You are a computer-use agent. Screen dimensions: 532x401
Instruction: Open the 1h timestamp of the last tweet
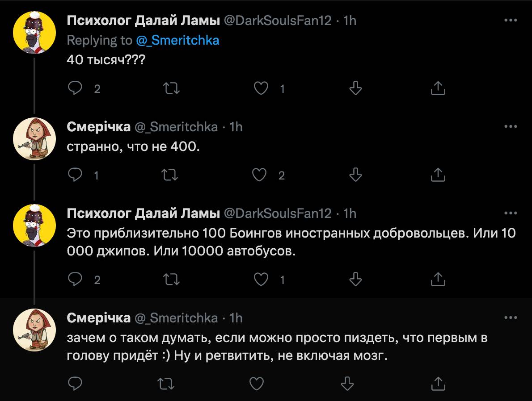(x=236, y=317)
